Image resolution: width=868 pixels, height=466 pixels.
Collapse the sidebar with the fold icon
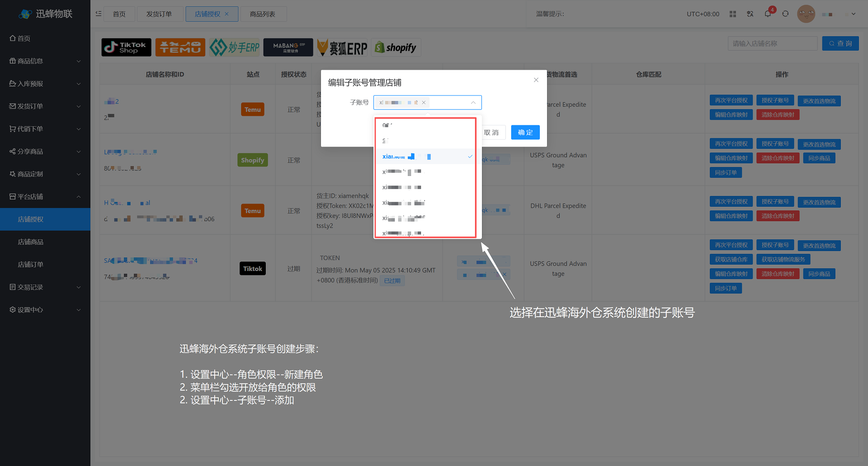99,14
